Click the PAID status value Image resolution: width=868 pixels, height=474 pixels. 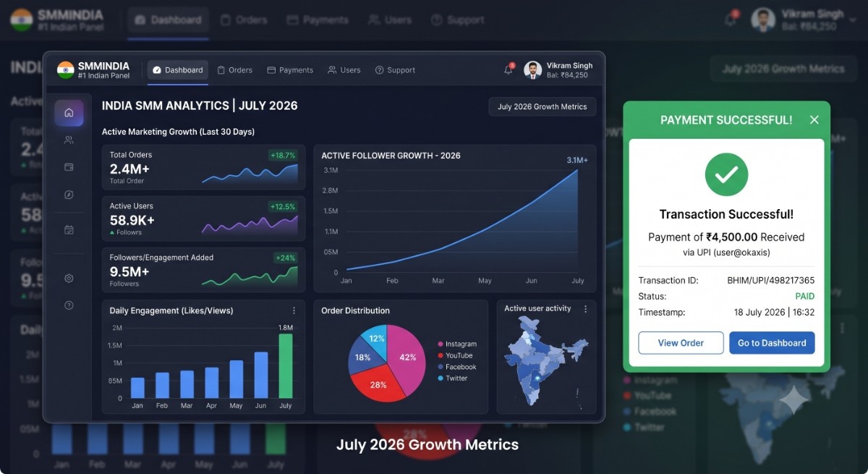[x=805, y=296]
